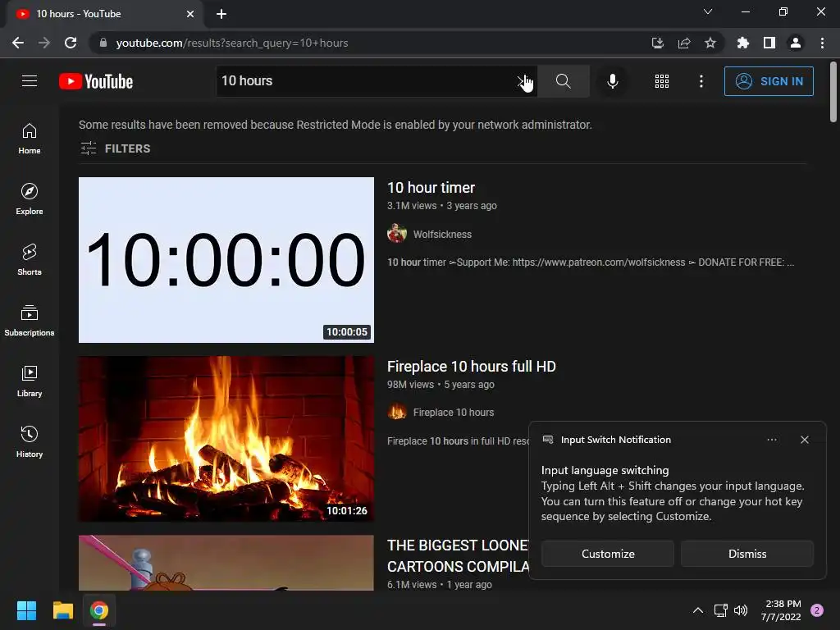Click the address bar URL
The height and width of the screenshot is (630, 840).
click(232, 43)
